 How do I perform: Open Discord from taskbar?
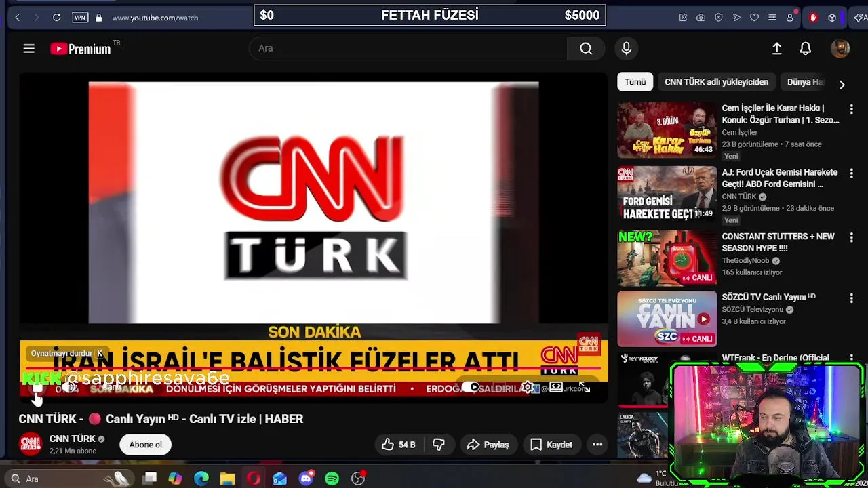point(306,479)
